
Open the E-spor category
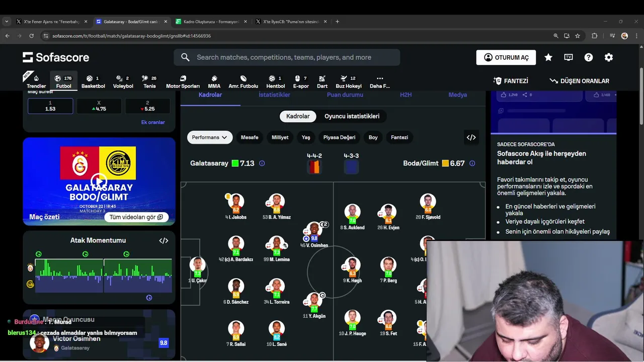301,82
